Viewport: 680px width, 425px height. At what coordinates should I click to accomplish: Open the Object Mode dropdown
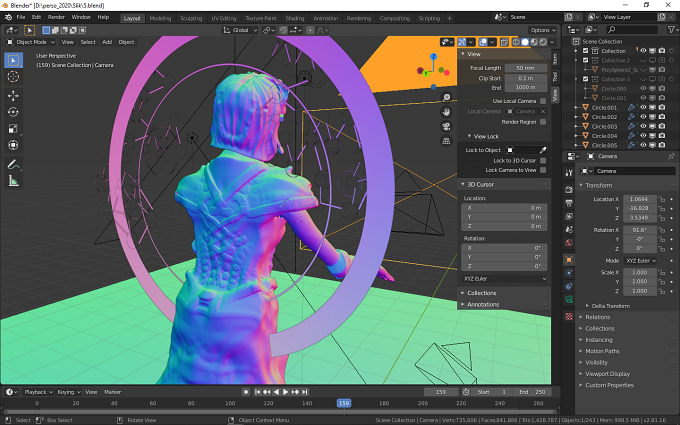tap(31, 42)
